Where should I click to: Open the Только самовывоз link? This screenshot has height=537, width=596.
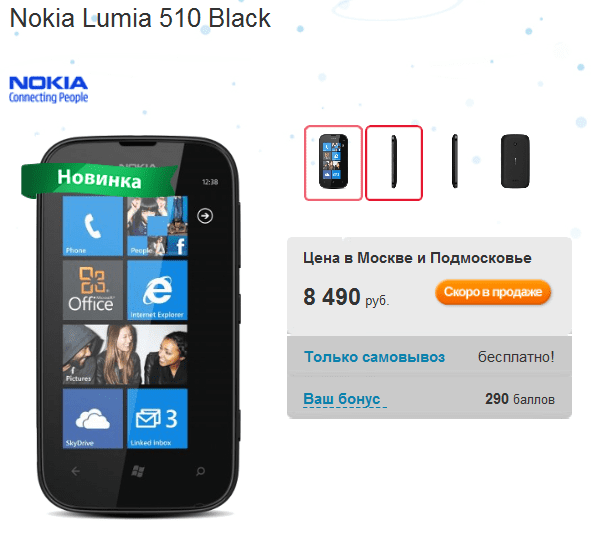(374, 357)
